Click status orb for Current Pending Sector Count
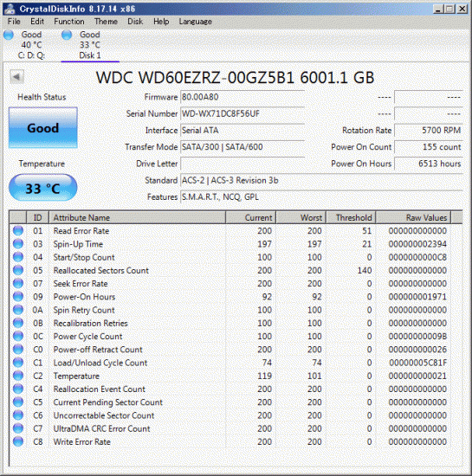472x476 pixels. coord(18,402)
